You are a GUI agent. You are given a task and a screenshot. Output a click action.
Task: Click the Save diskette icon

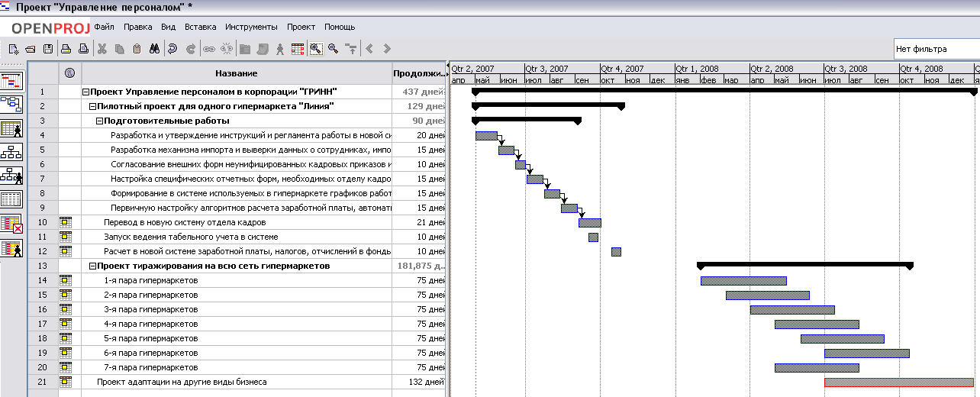(x=48, y=49)
